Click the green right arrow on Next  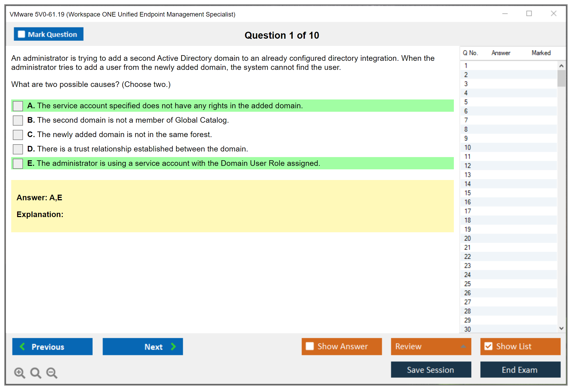173,346
